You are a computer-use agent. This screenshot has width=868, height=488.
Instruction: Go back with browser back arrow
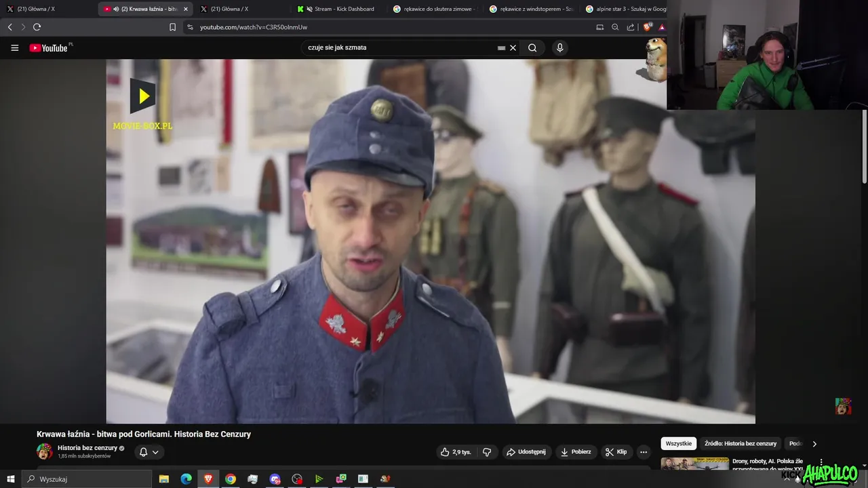click(x=9, y=27)
